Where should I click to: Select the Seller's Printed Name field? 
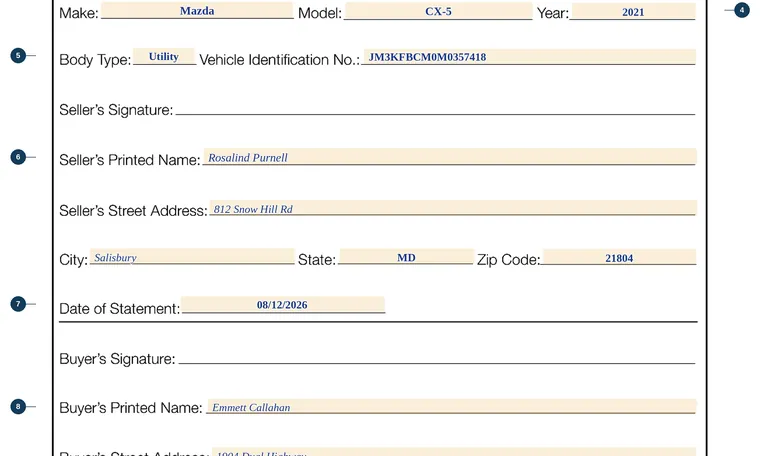(450, 157)
